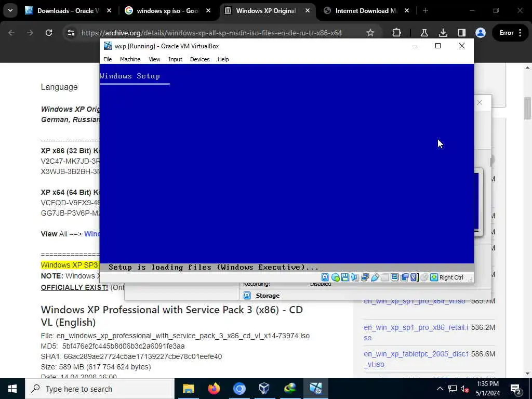Viewport: 532px width, 399px height.
Task: Click the USB devices icon in VM status bar
Action: [x=375, y=277]
